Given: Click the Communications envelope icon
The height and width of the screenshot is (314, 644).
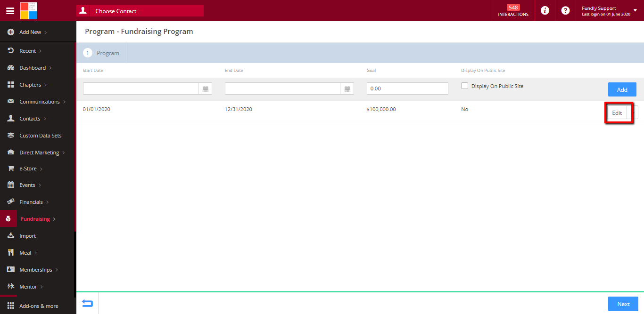Looking at the screenshot, I should pyautogui.click(x=11, y=102).
